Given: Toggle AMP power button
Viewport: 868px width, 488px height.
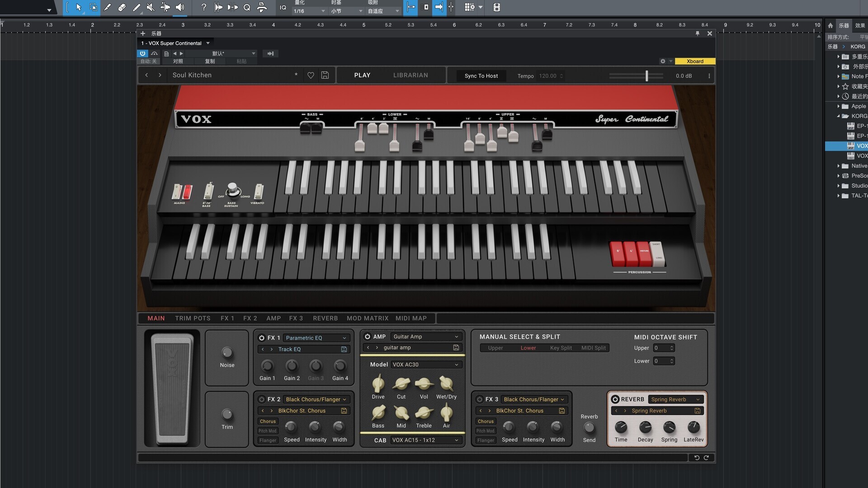Looking at the screenshot, I should (x=368, y=337).
